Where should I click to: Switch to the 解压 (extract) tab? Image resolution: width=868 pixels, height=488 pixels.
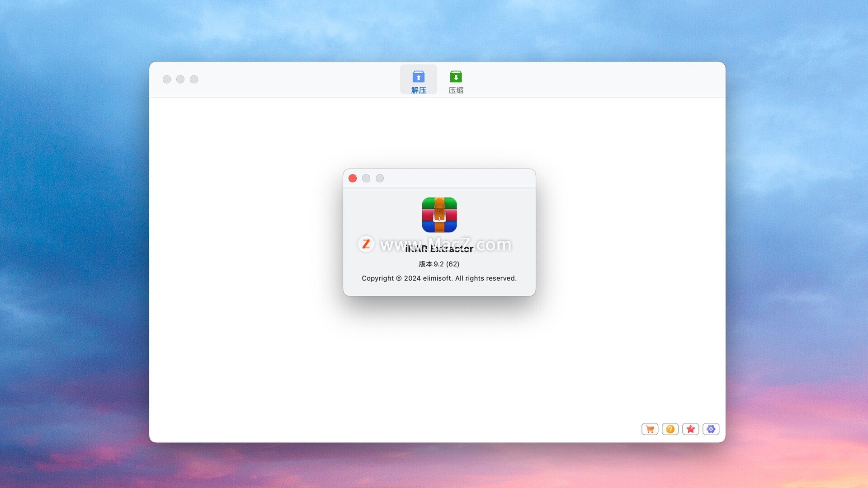coord(419,80)
